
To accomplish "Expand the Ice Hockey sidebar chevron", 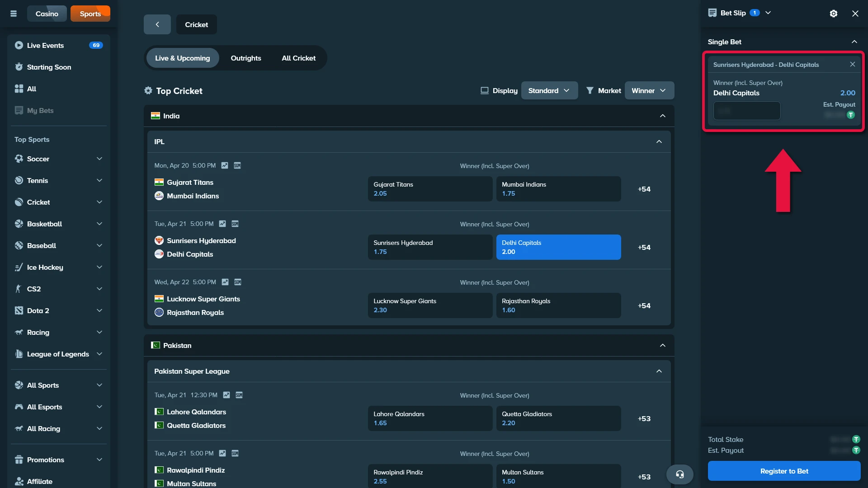I will tap(99, 267).
